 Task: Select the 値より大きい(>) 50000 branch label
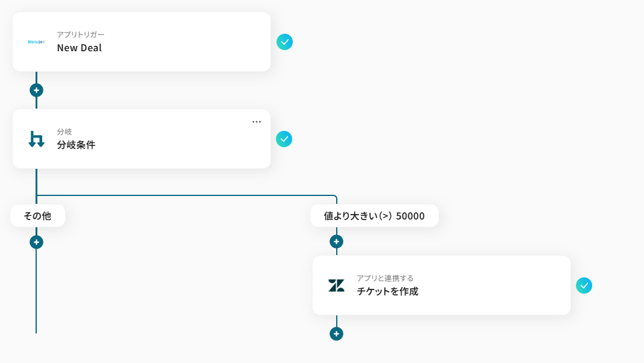pyautogui.click(x=374, y=216)
